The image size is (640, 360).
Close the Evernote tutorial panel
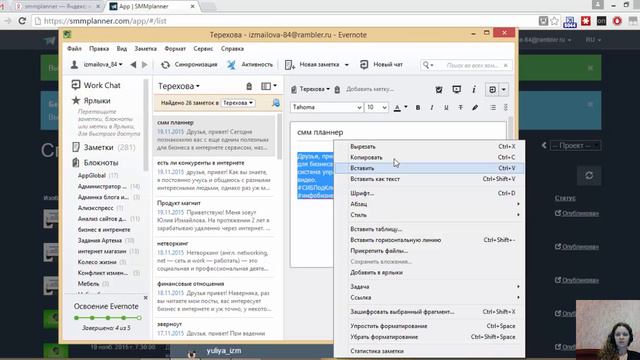(x=146, y=298)
